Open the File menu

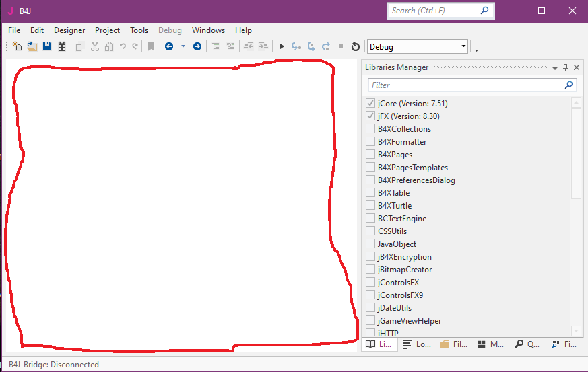point(14,30)
